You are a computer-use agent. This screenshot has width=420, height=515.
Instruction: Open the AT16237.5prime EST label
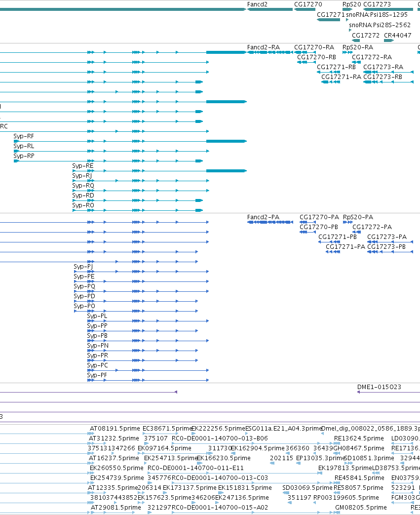[114, 458]
